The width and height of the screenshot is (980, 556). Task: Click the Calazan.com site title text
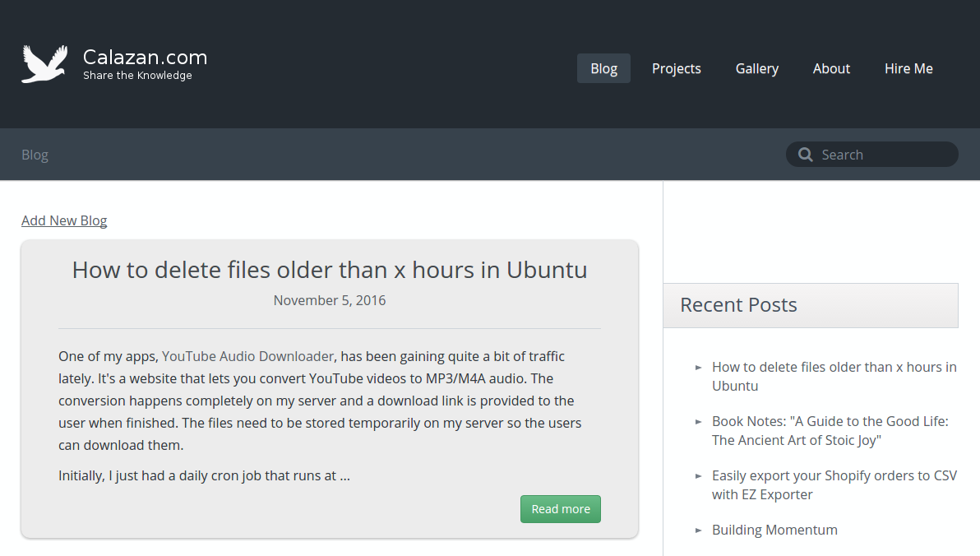click(145, 57)
